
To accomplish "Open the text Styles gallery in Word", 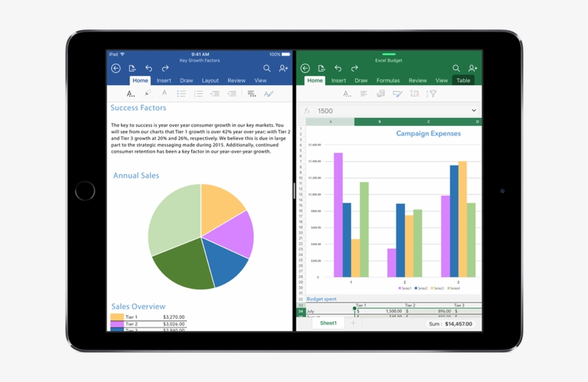I will click(x=268, y=94).
